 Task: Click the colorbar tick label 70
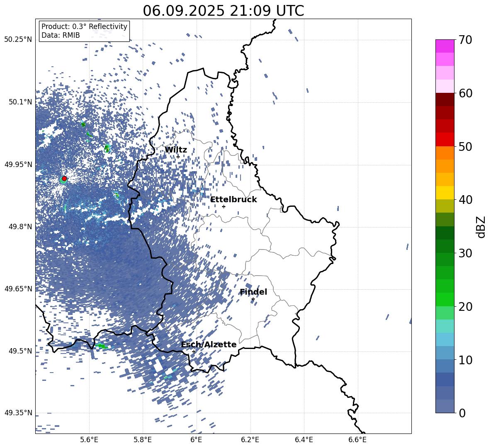[x=465, y=40]
